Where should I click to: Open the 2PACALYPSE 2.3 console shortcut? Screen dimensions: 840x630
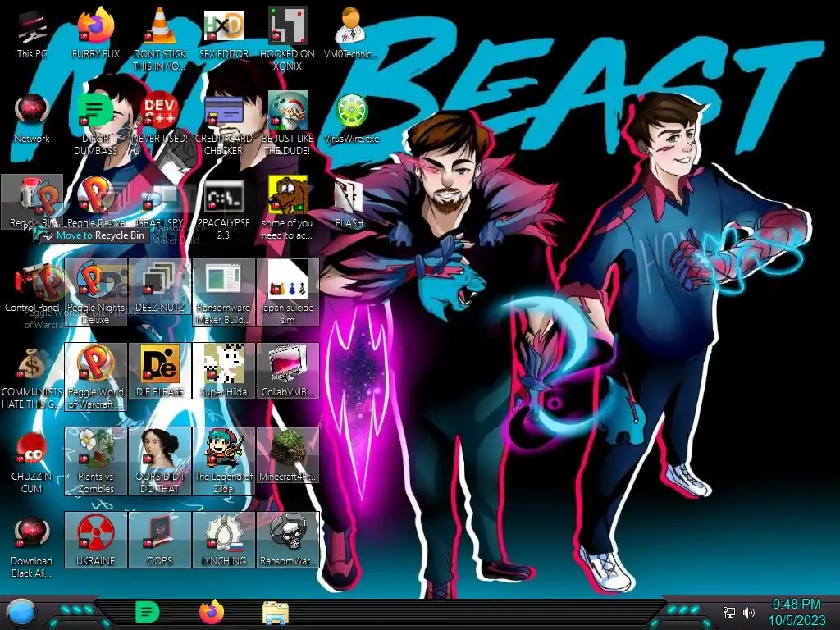pos(223,209)
